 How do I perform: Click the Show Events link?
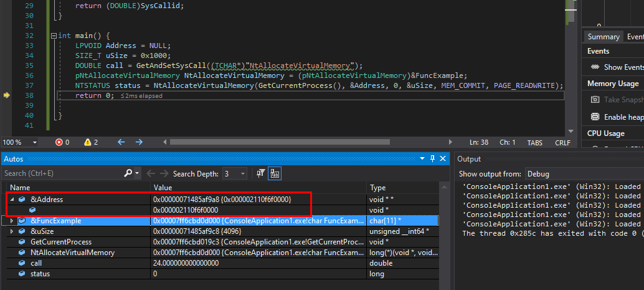(623, 67)
